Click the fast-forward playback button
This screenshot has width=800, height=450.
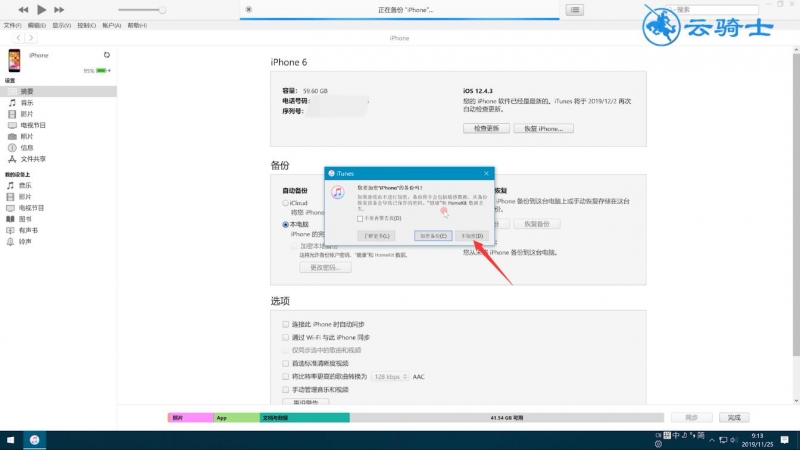pos(59,10)
